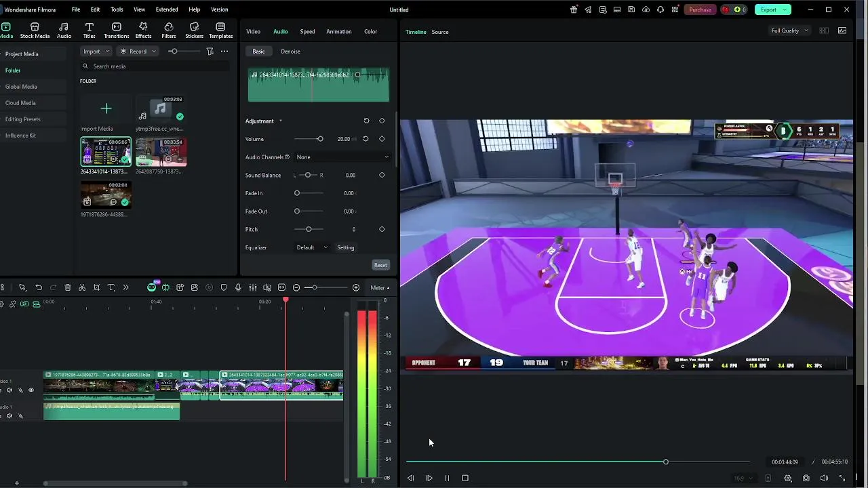The width and height of the screenshot is (868, 488).
Task: Click the Import Media plus tile
Action: pyautogui.click(x=106, y=108)
